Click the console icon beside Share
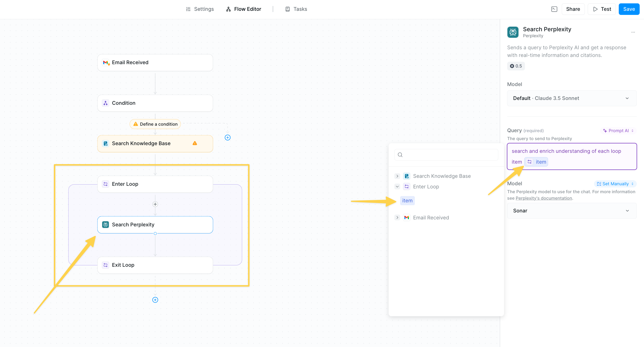 (554, 9)
